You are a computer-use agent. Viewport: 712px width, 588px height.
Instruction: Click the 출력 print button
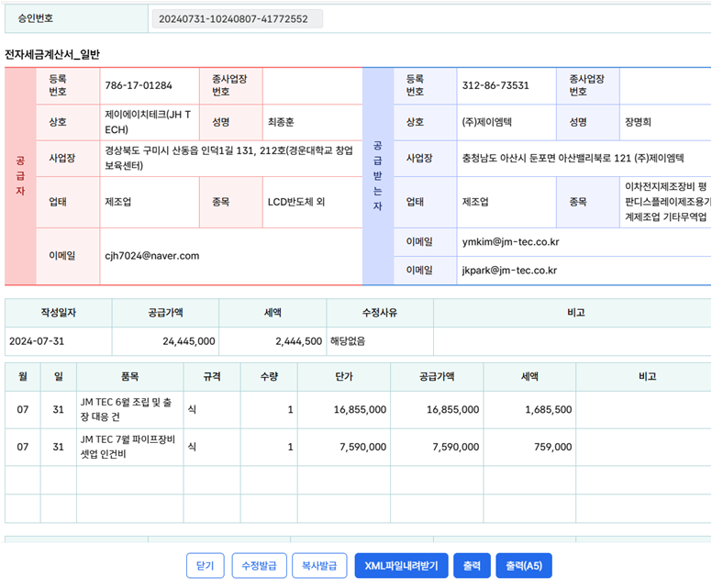(472, 566)
